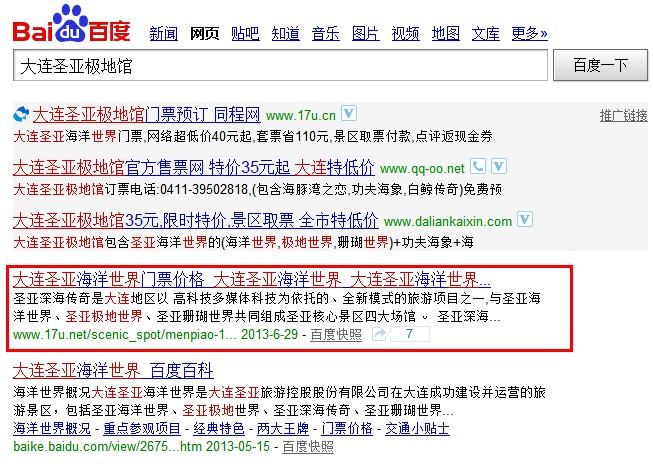
Task: Open 百度快照 of the 17u.net result
Action: pos(336,334)
